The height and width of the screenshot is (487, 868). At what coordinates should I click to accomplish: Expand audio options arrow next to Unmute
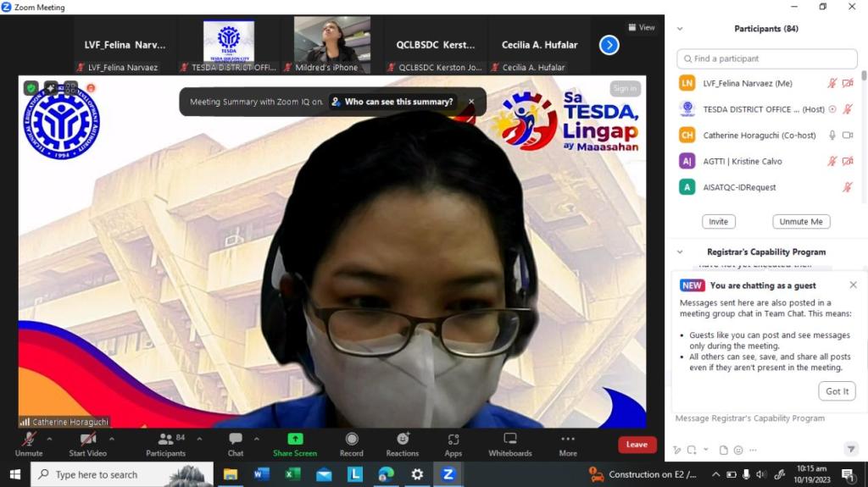pyautogui.click(x=49, y=439)
